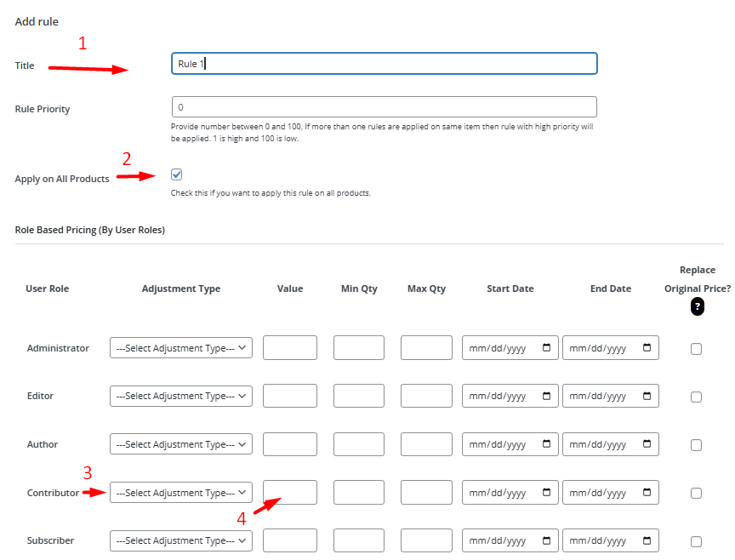Open the Contributor Adjustment Type dropdown
The width and height of the screenshot is (735, 560).
pyautogui.click(x=181, y=493)
